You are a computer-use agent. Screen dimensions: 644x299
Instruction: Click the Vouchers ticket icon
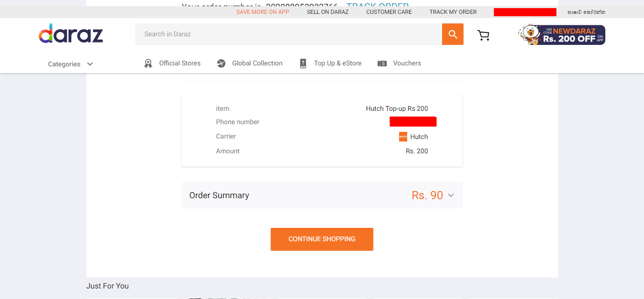tap(382, 64)
